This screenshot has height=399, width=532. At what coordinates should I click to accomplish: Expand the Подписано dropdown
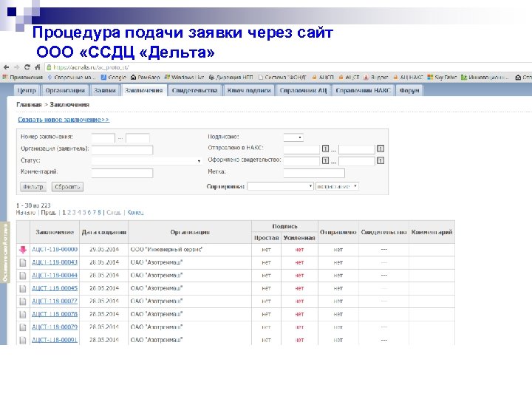point(293,137)
